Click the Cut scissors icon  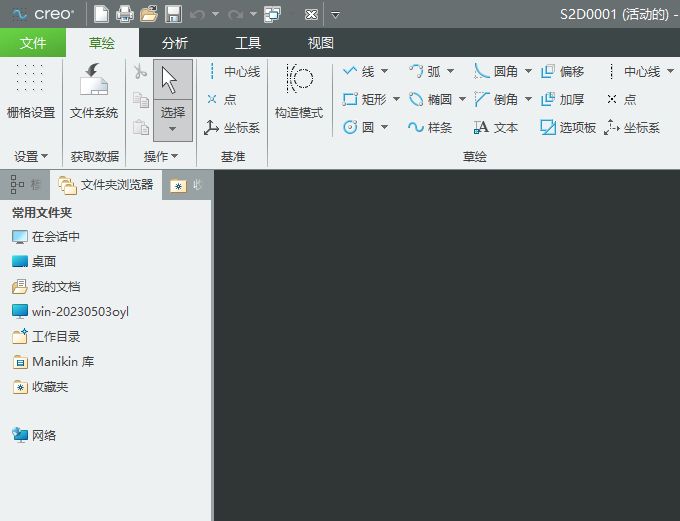click(140, 72)
